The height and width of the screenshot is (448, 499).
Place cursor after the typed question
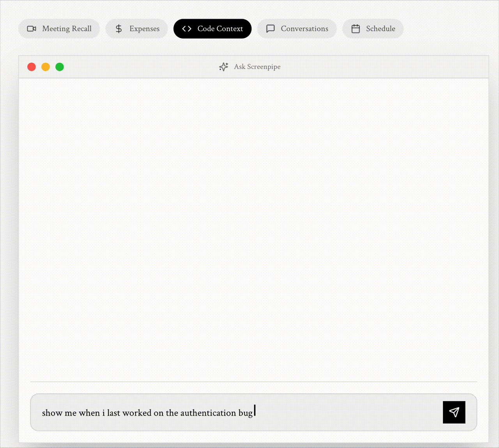(254, 412)
